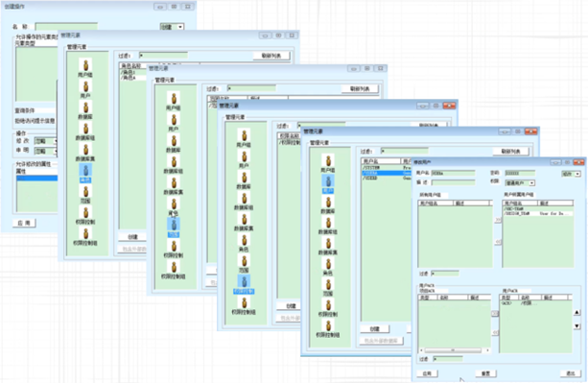Viewport: 588px width, 383px height.
Task: Remove a user group with the << arrow
Action: [x=498, y=242]
